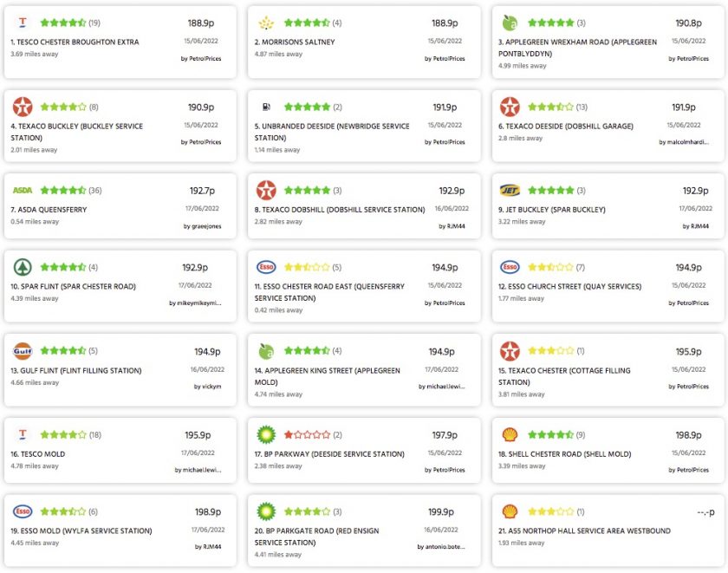Select the 199.9p price on BP Parkgate Road
728x573 pixels.
click(441, 511)
